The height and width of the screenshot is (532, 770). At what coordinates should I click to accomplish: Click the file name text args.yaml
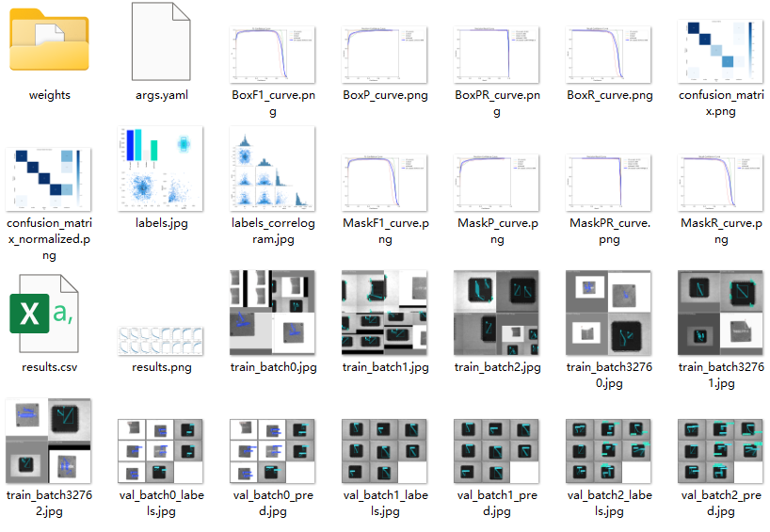[x=162, y=95]
